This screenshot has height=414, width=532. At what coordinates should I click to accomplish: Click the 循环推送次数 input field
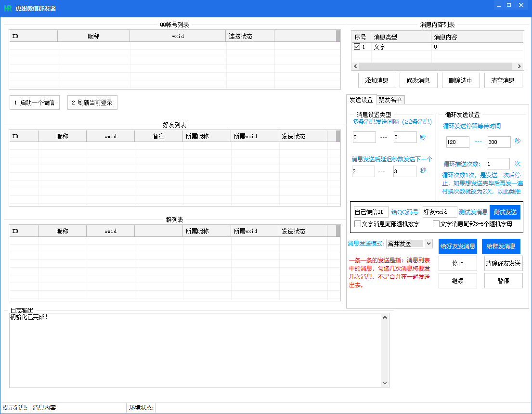coord(498,164)
